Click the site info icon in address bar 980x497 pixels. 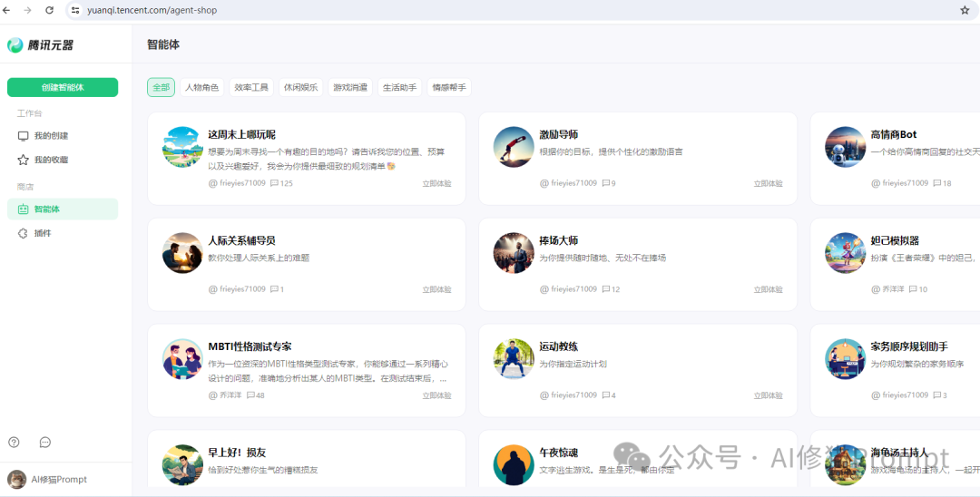pyautogui.click(x=75, y=10)
